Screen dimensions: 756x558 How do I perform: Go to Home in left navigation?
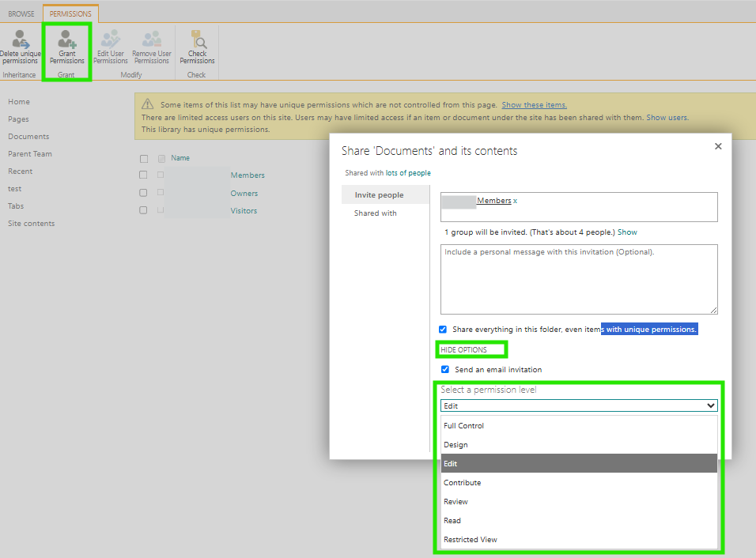pos(19,102)
